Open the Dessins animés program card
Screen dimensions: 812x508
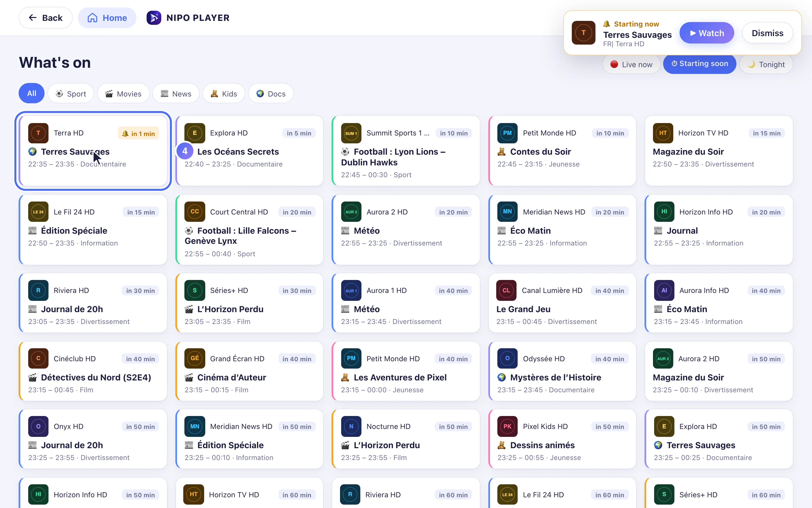[562, 439]
